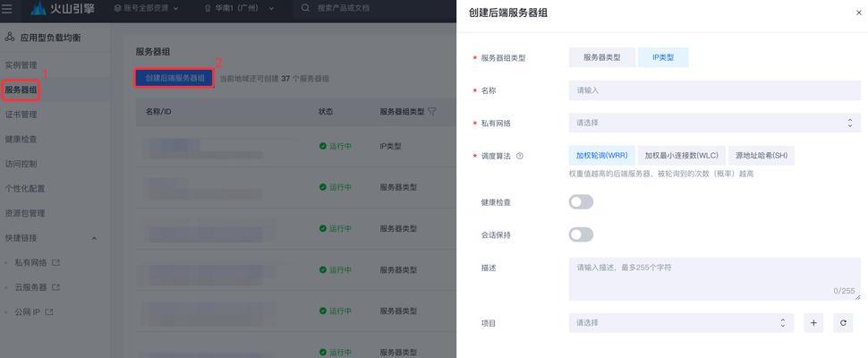Enable the 会话保持 switch
This screenshot has height=358, width=868.
(x=582, y=234)
